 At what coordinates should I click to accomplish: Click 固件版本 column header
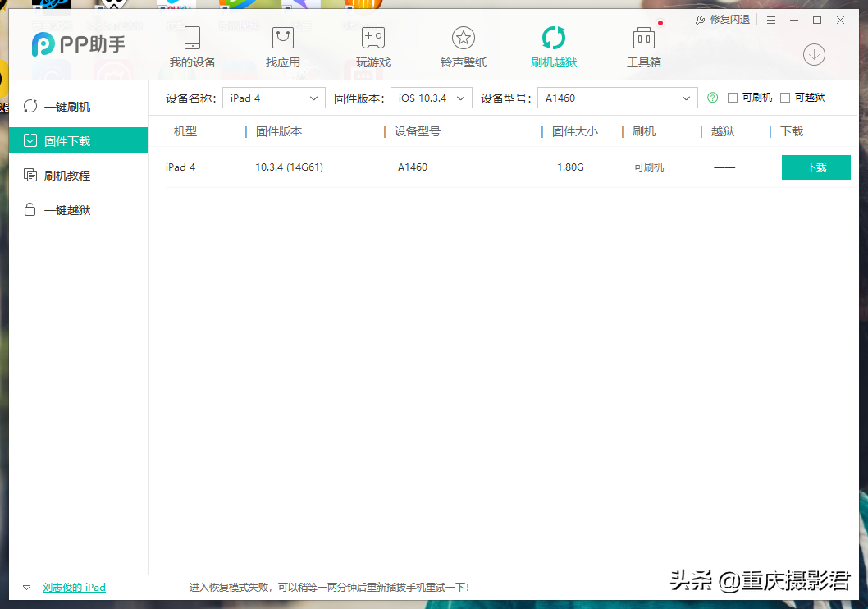(279, 132)
